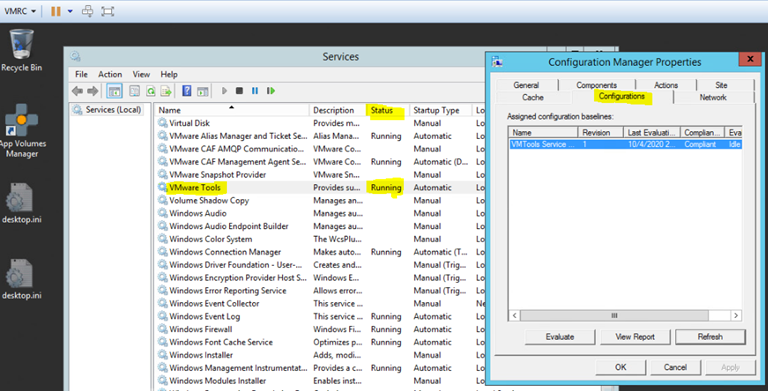This screenshot has height=391, width=768.
Task: Open the File menu in Services
Action: pos(81,74)
